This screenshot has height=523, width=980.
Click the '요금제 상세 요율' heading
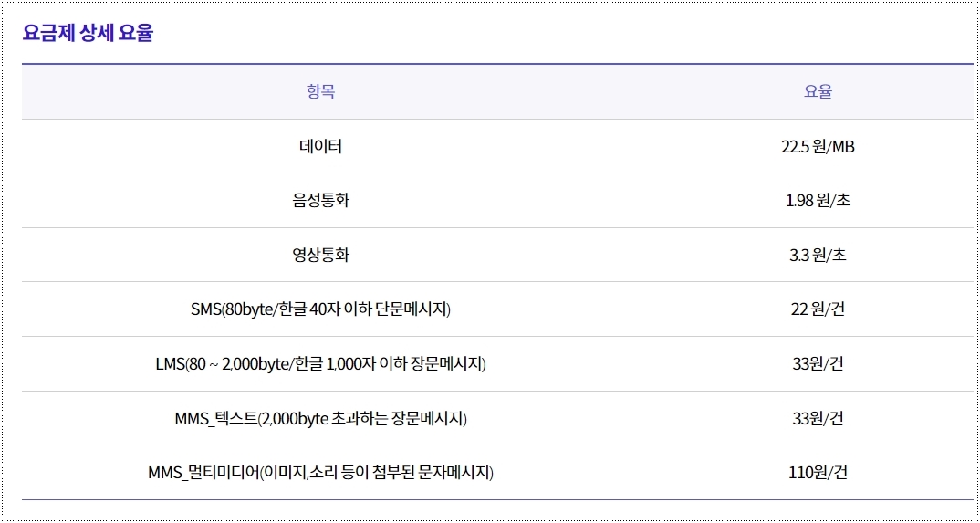point(88,33)
